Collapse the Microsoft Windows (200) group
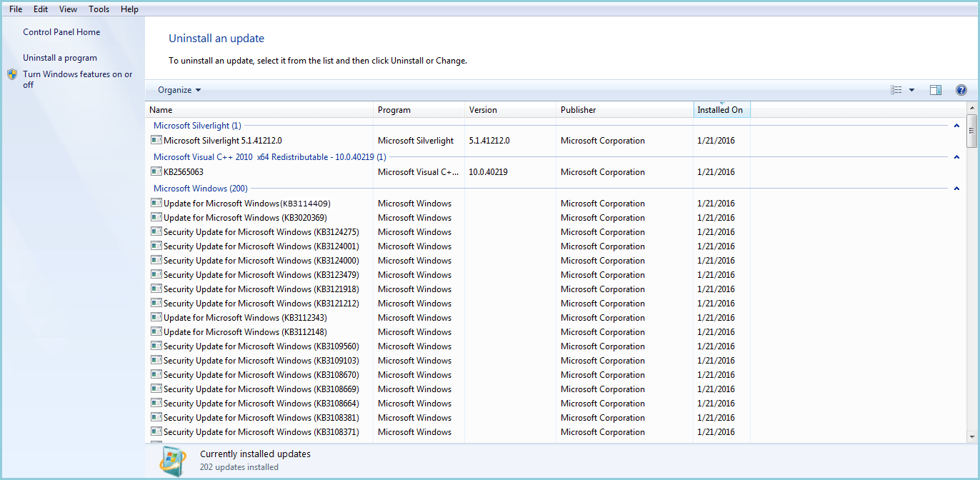The height and width of the screenshot is (480, 980). (956, 189)
